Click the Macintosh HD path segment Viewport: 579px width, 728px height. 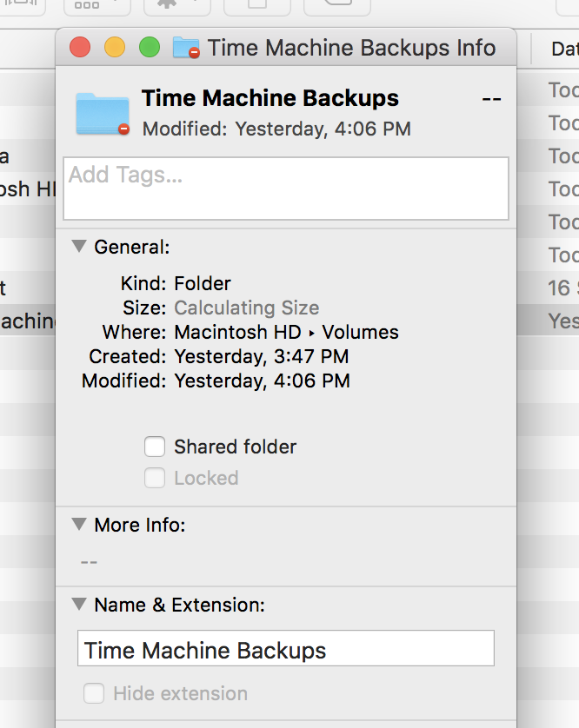238,332
